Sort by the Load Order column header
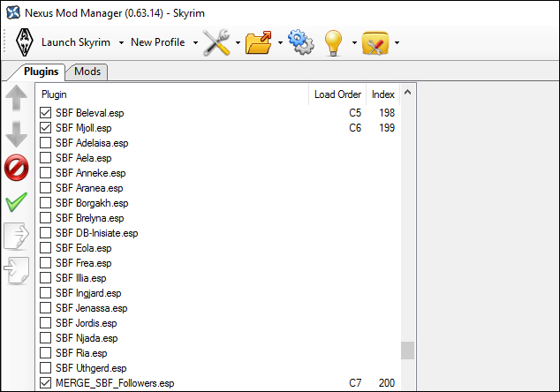560x392 pixels. coord(337,94)
